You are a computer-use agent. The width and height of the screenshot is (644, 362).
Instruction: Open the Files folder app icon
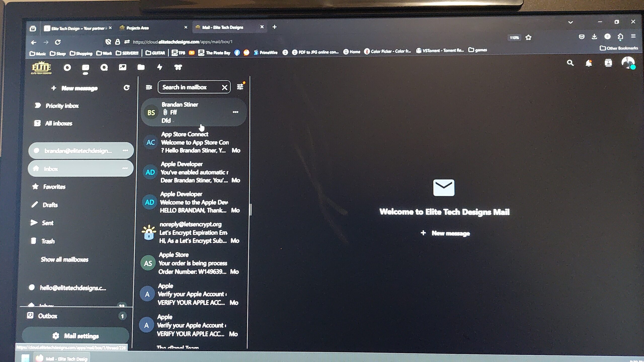click(141, 67)
